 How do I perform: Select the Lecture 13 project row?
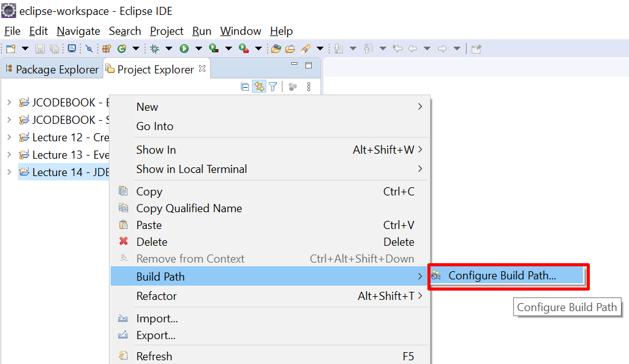pyautogui.click(x=64, y=154)
